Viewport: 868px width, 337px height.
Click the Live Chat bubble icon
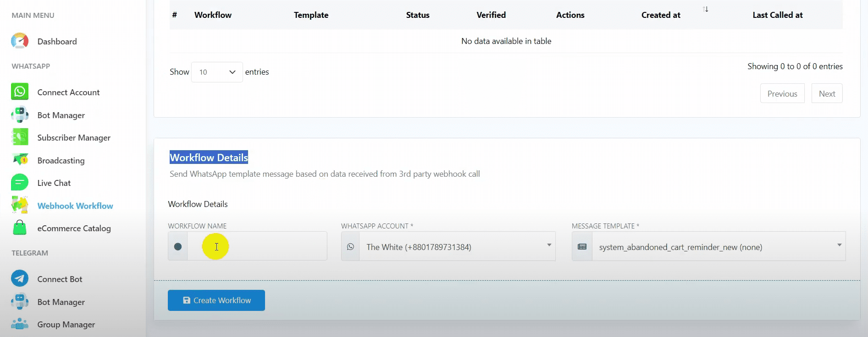click(x=20, y=183)
